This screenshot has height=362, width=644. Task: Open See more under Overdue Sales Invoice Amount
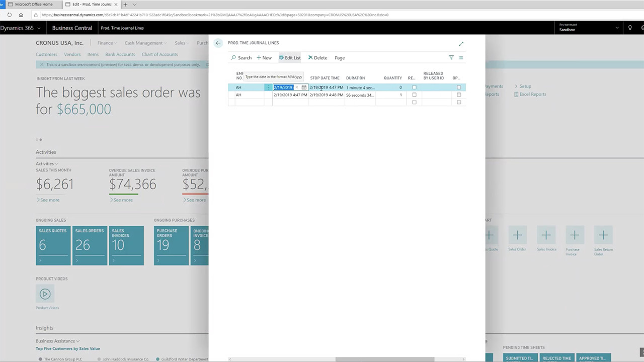[x=121, y=200]
